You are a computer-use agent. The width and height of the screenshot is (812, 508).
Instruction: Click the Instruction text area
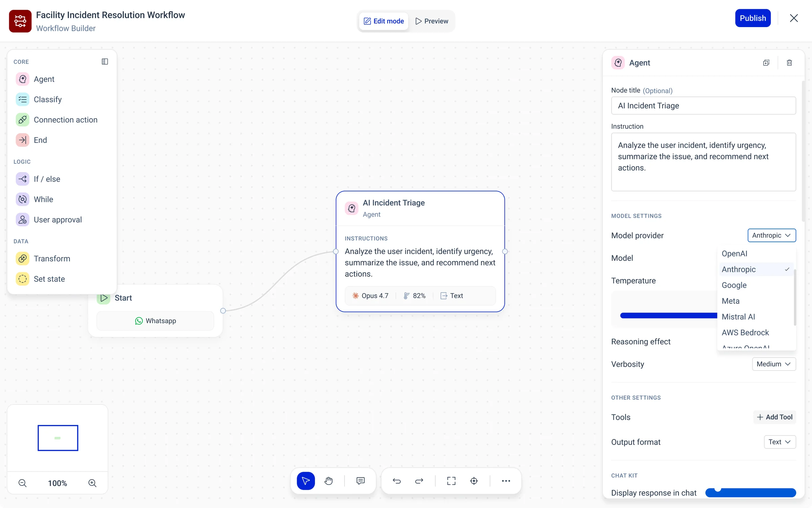(703, 162)
